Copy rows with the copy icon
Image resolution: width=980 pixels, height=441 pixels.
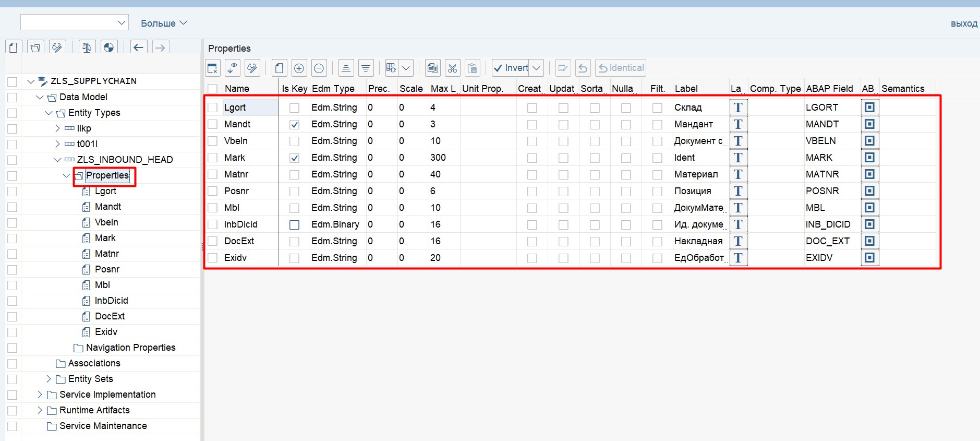433,68
